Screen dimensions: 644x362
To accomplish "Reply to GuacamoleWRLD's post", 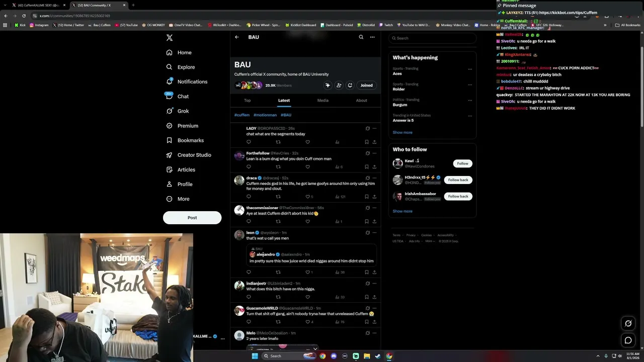I will (x=249, y=322).
